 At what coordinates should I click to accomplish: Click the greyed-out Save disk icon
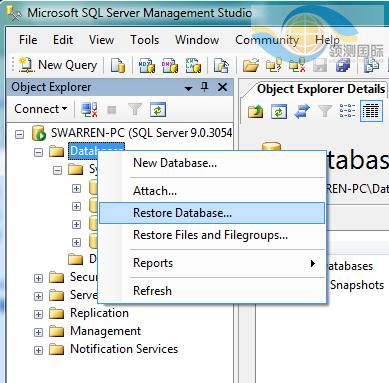click(x=320, y=65)
